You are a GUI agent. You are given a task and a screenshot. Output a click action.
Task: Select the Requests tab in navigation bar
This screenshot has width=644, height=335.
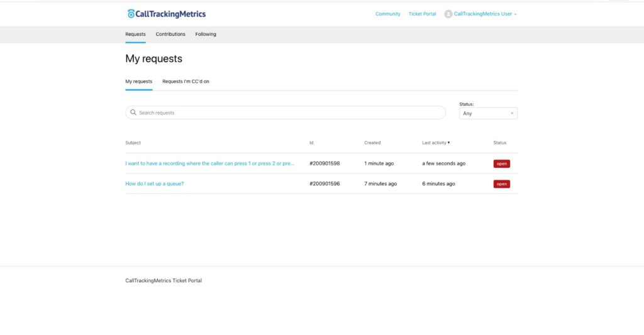click(x=135, y=34)
